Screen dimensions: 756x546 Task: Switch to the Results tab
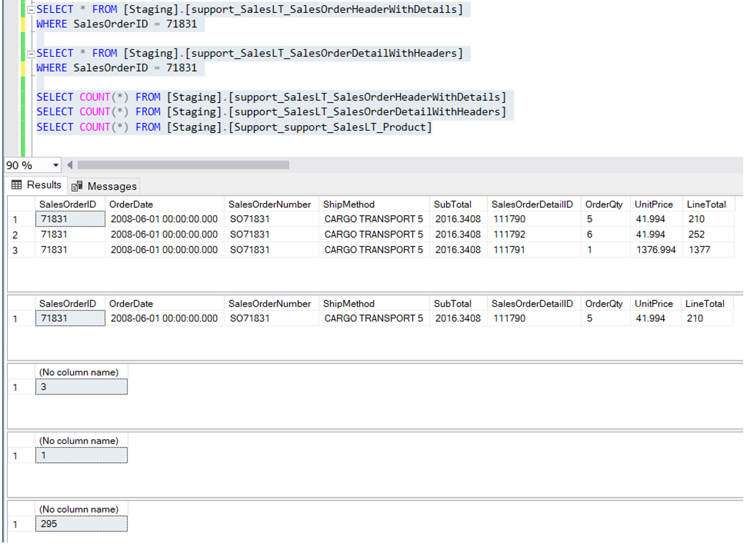tap(43, 185)
